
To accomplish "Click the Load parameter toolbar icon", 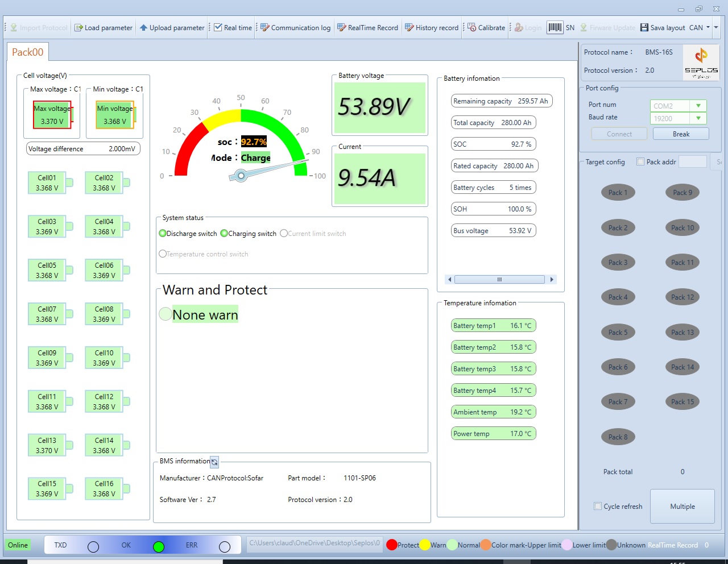I will pos(78,27).
